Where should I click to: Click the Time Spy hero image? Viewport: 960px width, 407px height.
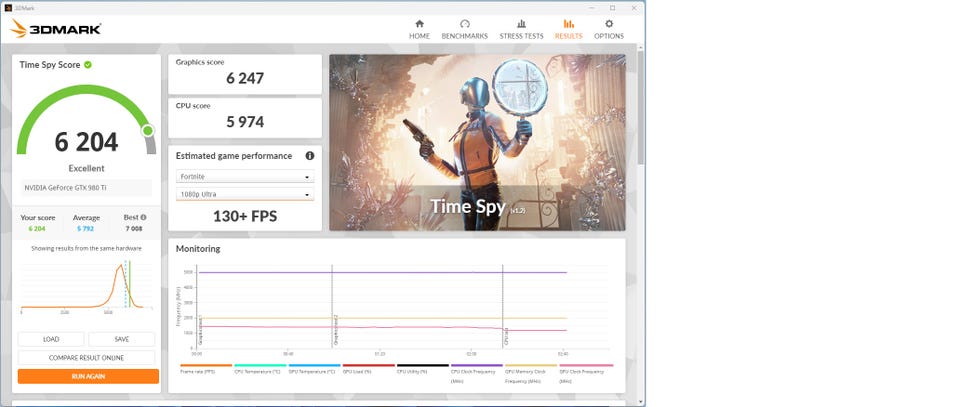click(x=478, y=143)
